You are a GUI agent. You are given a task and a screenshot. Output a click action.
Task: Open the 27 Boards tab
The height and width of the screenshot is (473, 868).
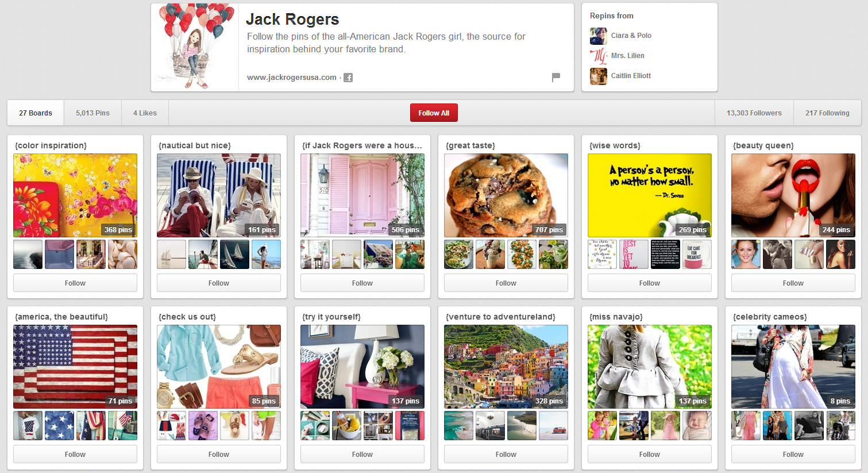(36, 113)
